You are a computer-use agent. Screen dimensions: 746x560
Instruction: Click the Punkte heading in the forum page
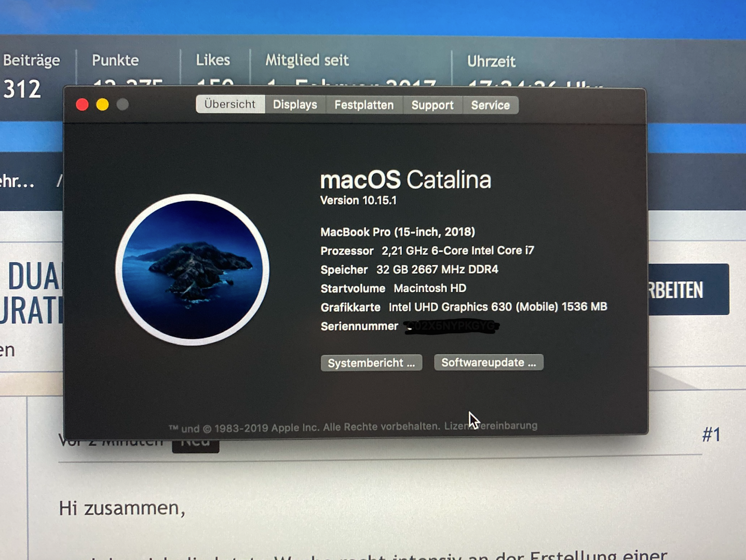(x=115, y=60)
